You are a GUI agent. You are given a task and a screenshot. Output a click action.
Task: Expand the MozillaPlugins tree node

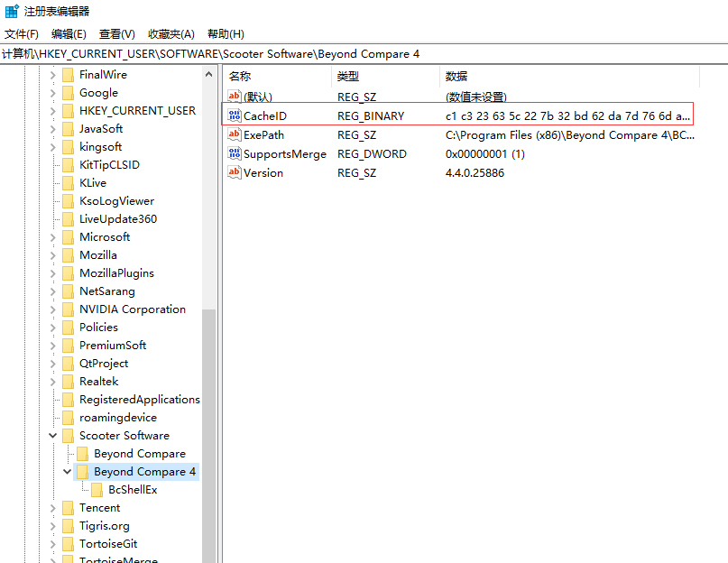point(53,273)
